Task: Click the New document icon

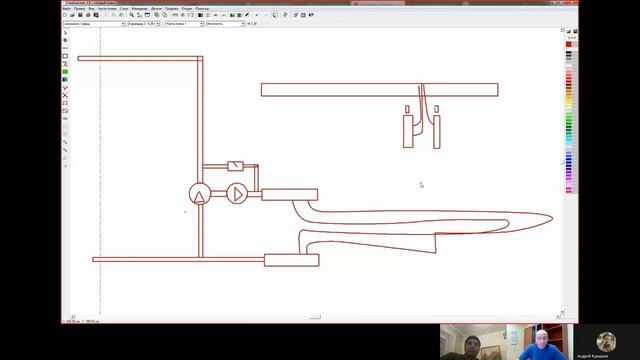Action: click(64, 15)
